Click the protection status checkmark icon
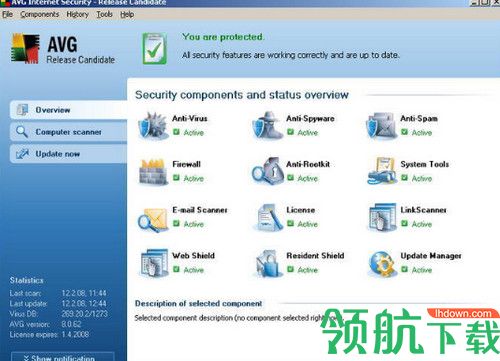Image resolution: width=500 pixels, height=361 pixels. [x=155, y=49]
